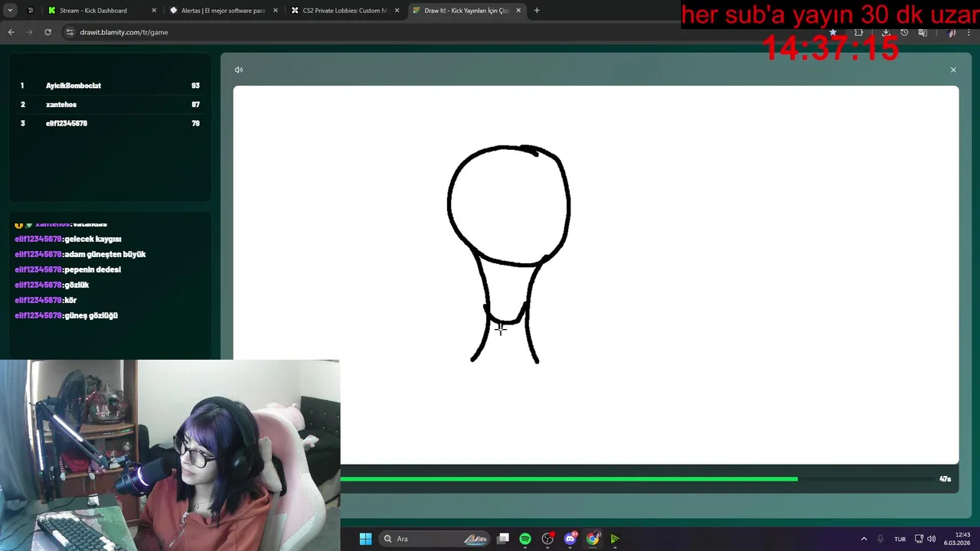Open the Windows Start menu

pos(365,539)
